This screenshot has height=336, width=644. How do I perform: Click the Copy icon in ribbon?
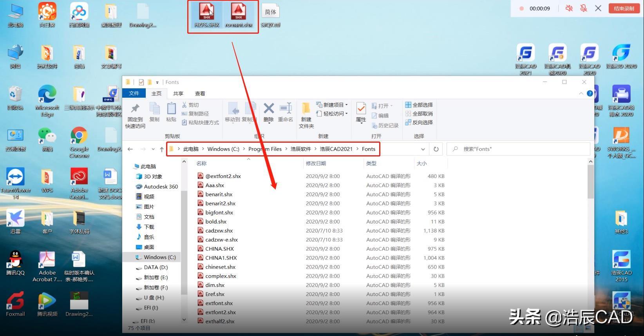[x=154, y=109]
